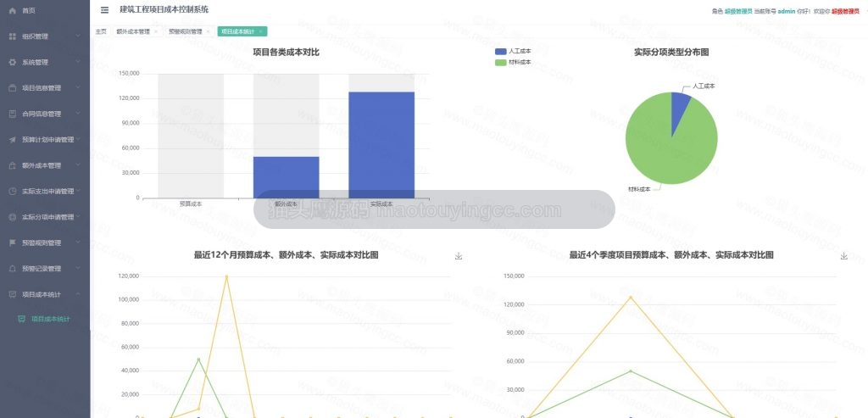
Task: Click the green 项目成本统计 submenu icon
Action: click(21, 320)
